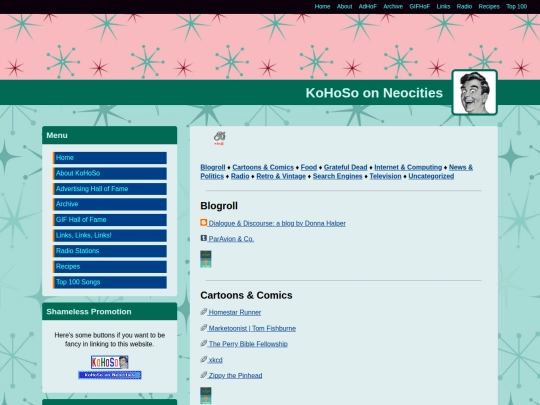Click the KoHoSo small badge button image
The width and height of the screenshot is (540, 405).
tap(110, 362)
